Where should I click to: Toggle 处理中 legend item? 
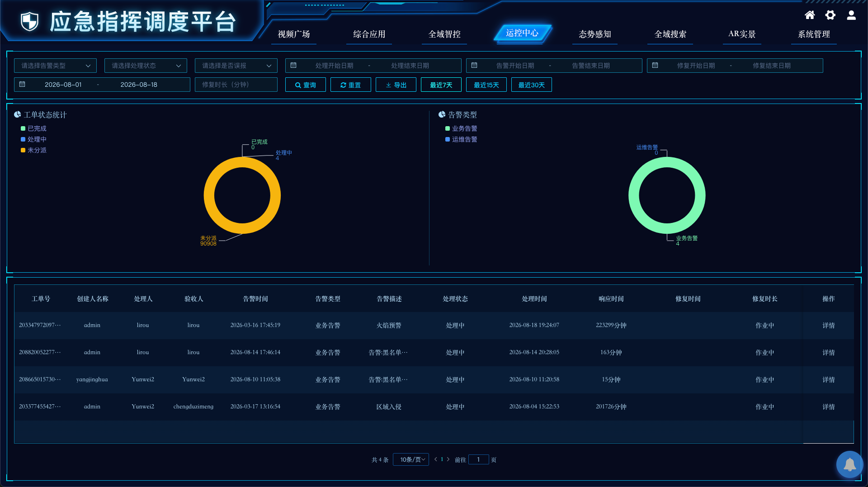33,139
